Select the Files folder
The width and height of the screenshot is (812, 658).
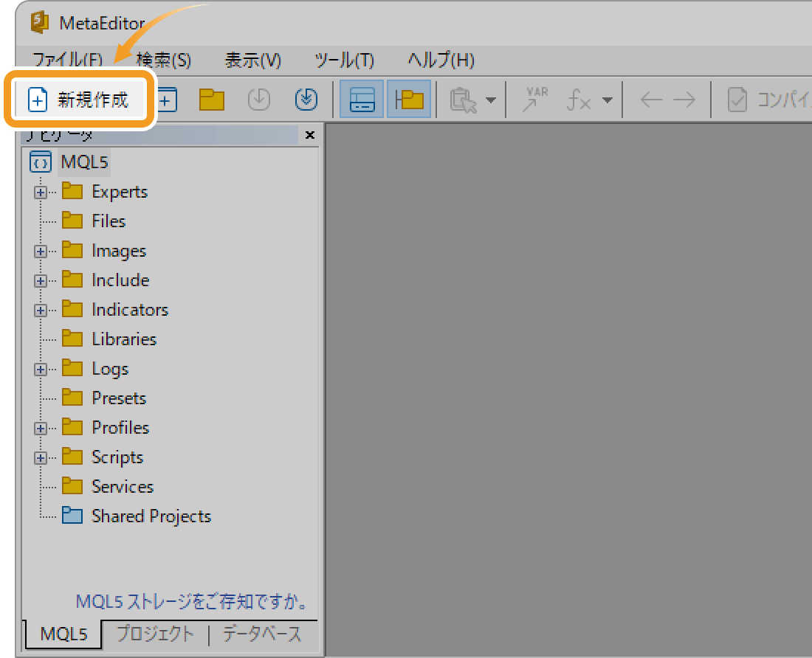point(109,221)
